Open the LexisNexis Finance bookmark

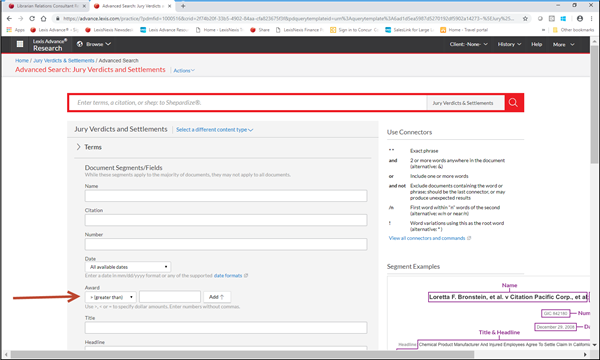point(300,30)
